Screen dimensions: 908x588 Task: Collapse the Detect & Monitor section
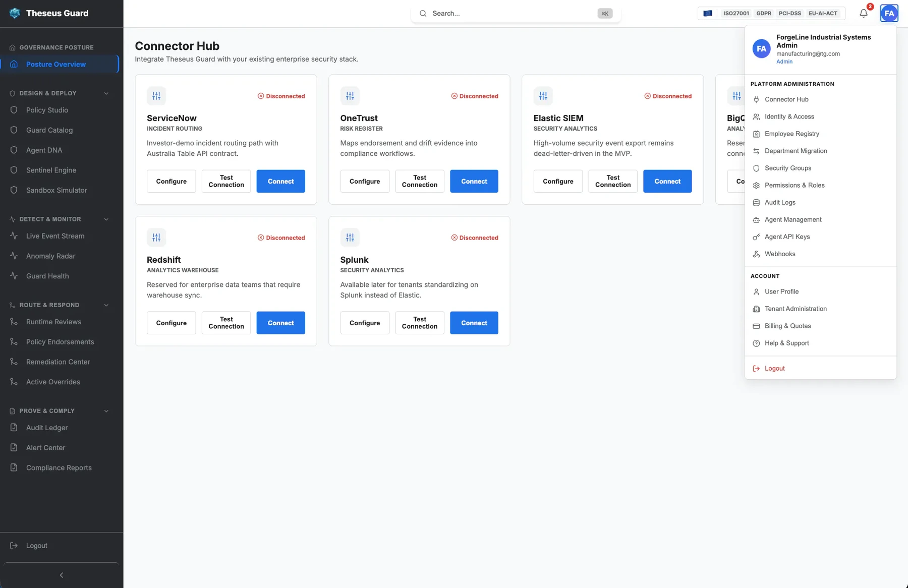coord(106,219)
